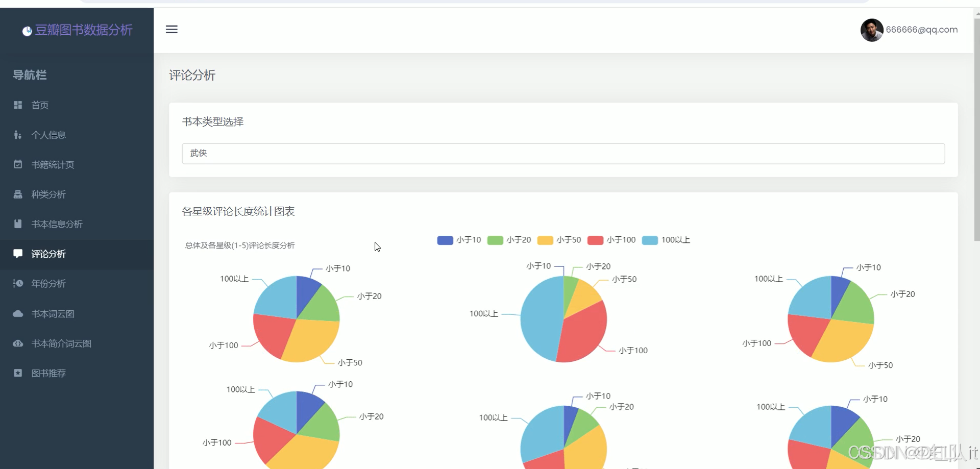Viewport: 980px width, 469px height.
Task: Open 书本简介词云图 in sidebar
Action: pyautogui.click(x=77, y=343)
